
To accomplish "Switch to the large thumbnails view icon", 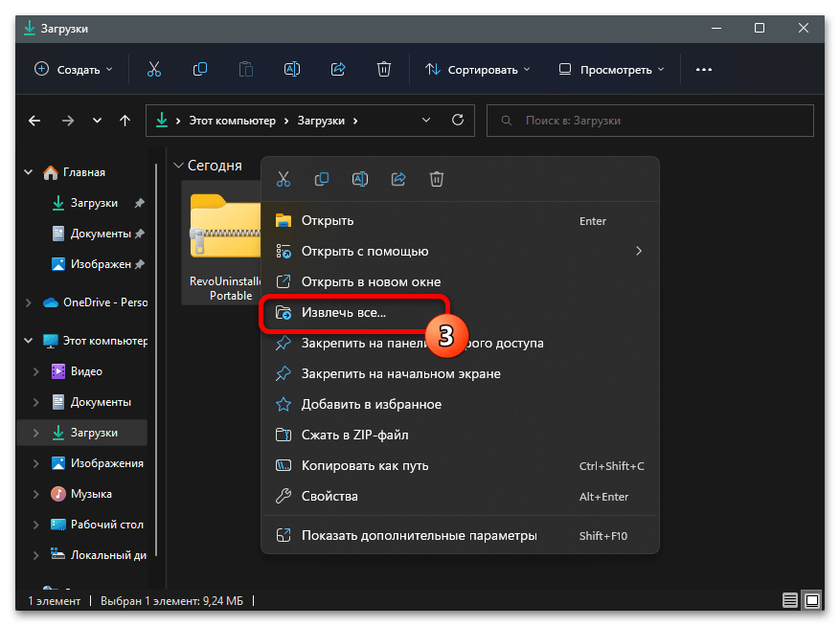I will pyautogui.click(x=812, y=600).
